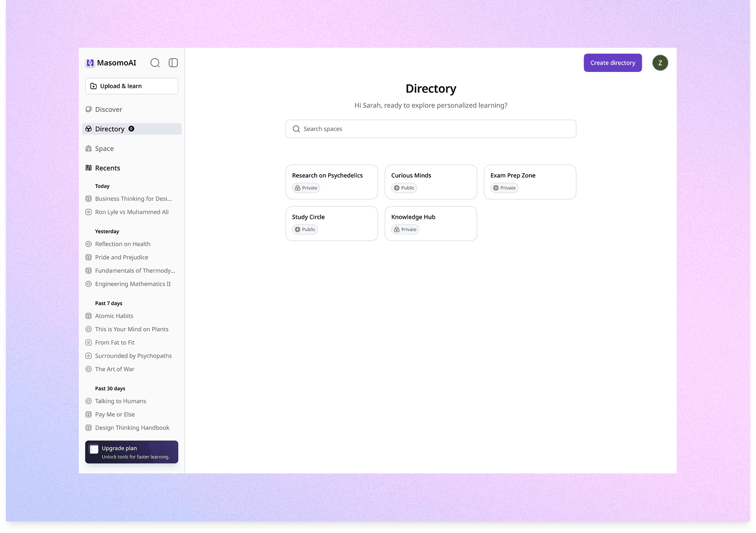Click Private badge on Exam Prep Zone
Screen dimensions: 756x533
click(x=504, y=188)
